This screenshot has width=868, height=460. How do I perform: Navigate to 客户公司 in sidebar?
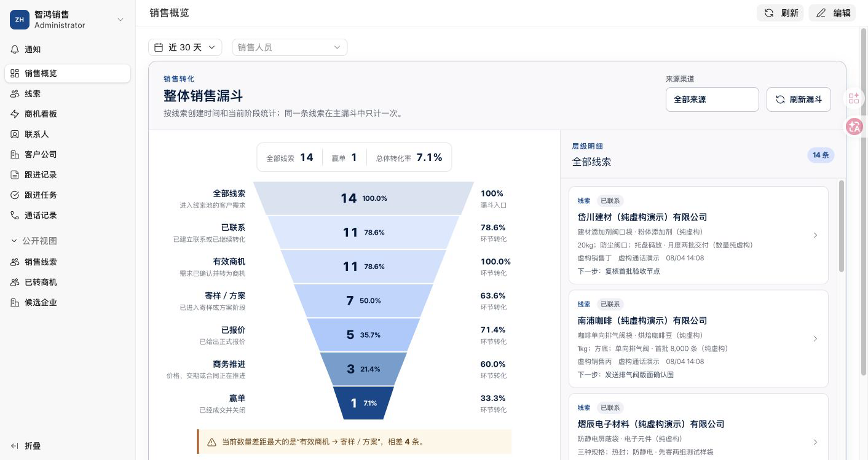(x=68, y=154)
